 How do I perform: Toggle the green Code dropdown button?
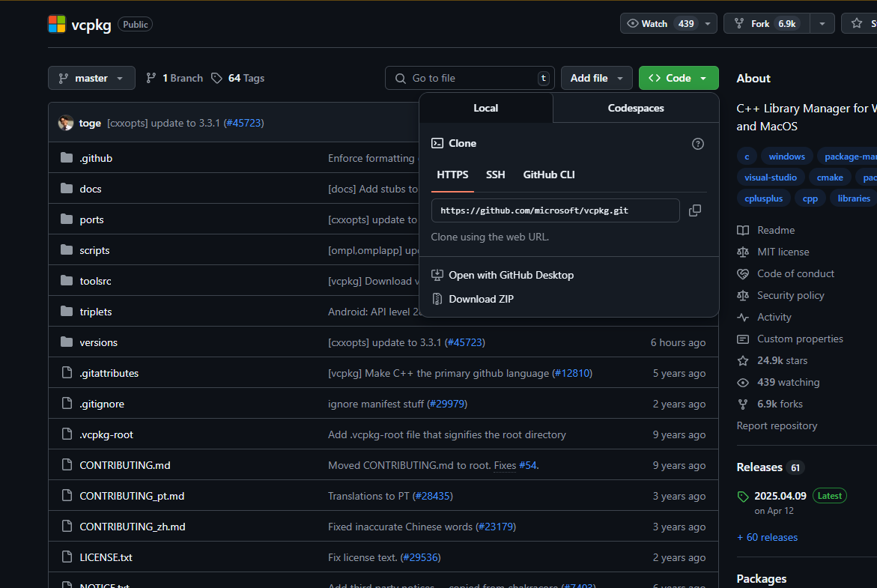pyautogui.click(x=679, y=79)
